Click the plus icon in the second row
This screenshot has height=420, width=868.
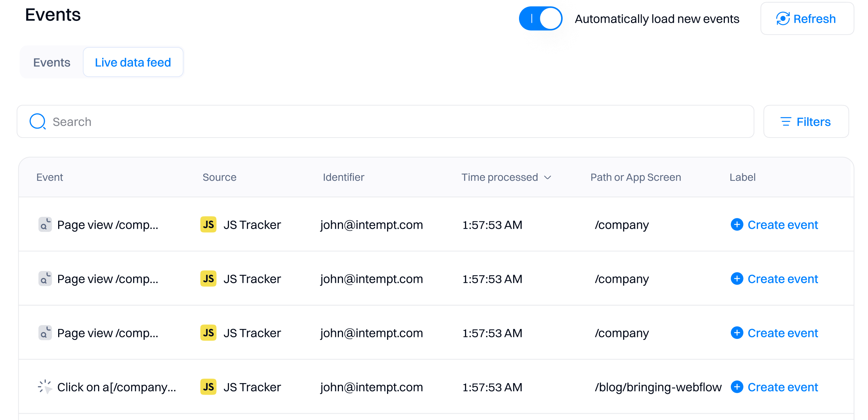(x=736, y=279)
